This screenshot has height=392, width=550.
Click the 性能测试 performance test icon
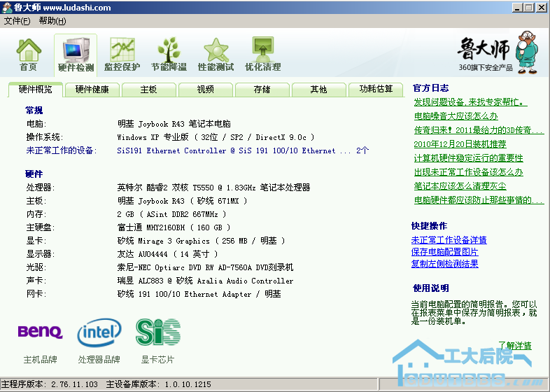216,55
